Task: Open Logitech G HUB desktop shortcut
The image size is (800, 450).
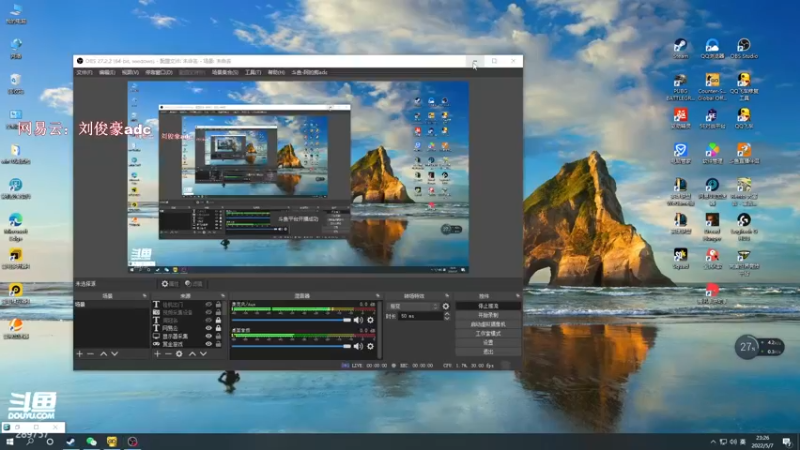Action: [744, 227]
